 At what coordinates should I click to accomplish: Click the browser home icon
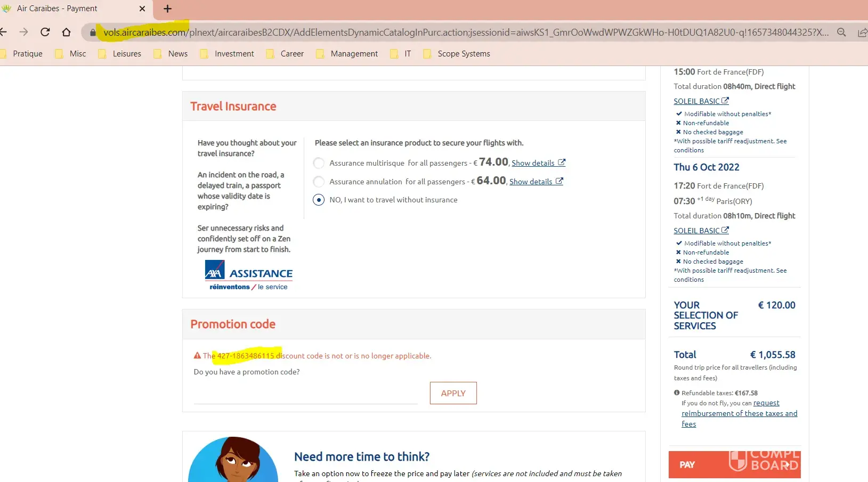tap(66, 32)
